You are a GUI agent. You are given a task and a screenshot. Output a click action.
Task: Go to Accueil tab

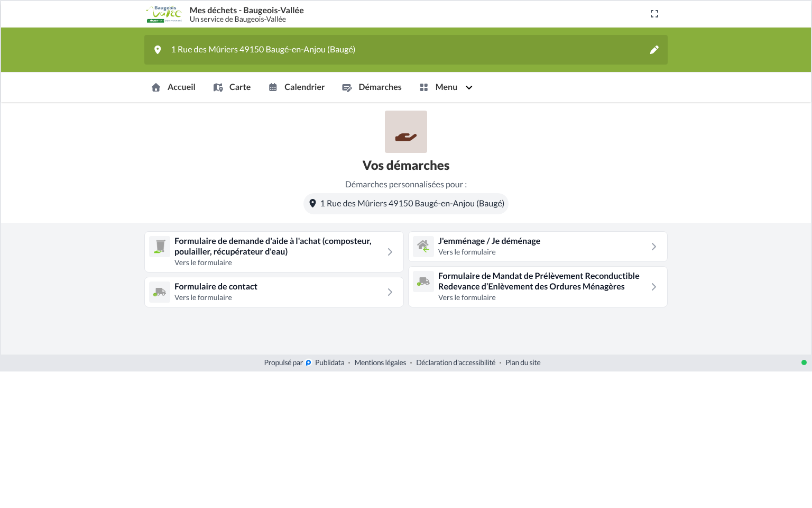173,87
